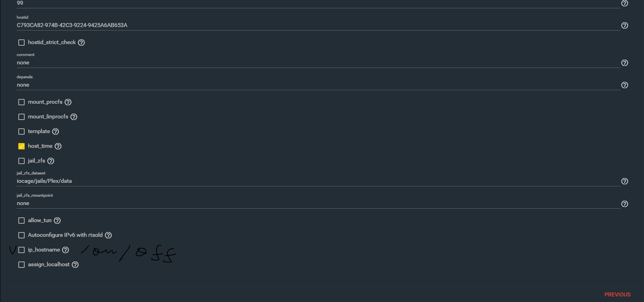Enable the jail_zfs checkbox
The image size is (644, 302).
click(x=21, y=161)
